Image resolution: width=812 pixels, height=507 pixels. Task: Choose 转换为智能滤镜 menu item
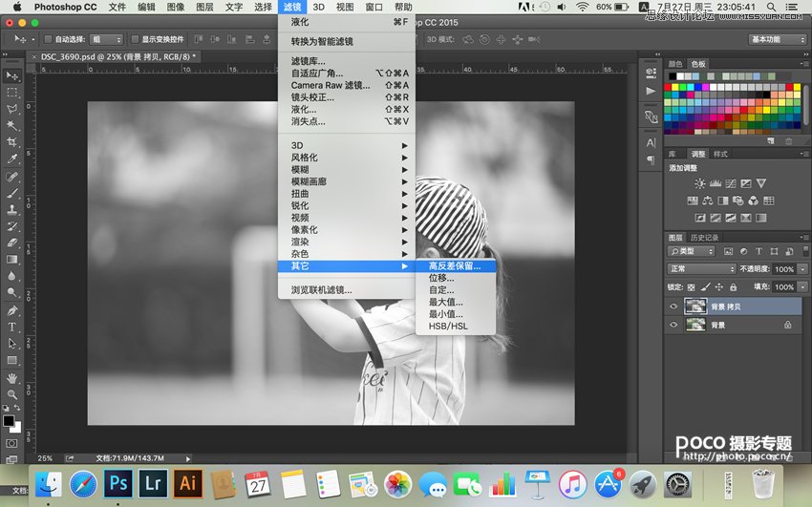click(x=347, y=41)
